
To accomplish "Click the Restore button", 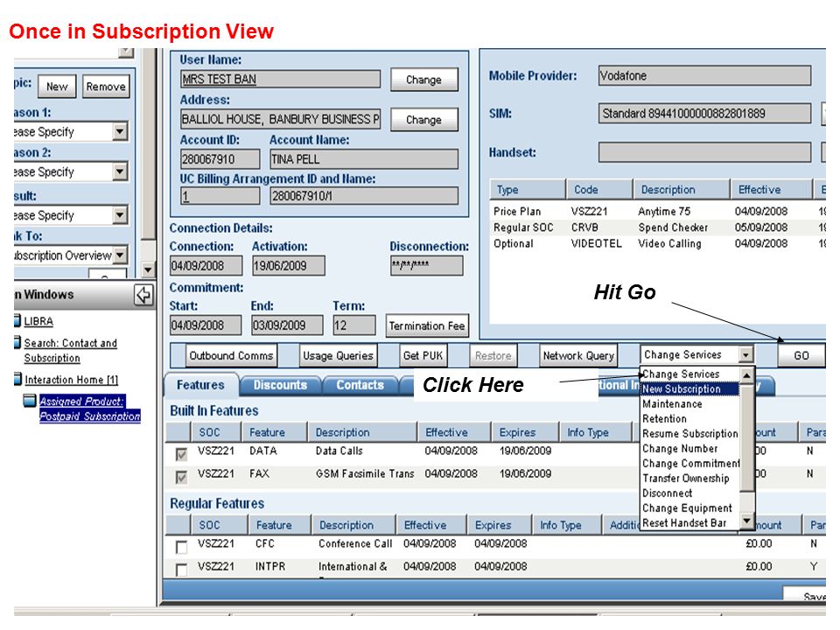I will point(493,356).
